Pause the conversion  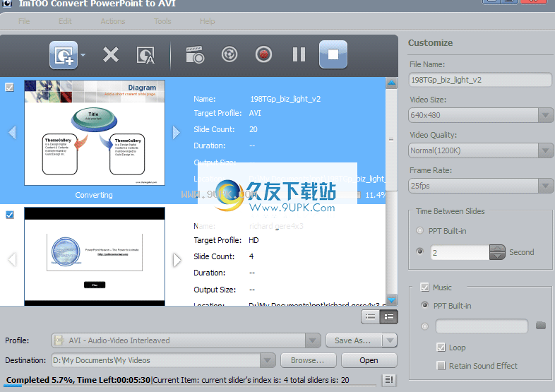click(299, 54)
